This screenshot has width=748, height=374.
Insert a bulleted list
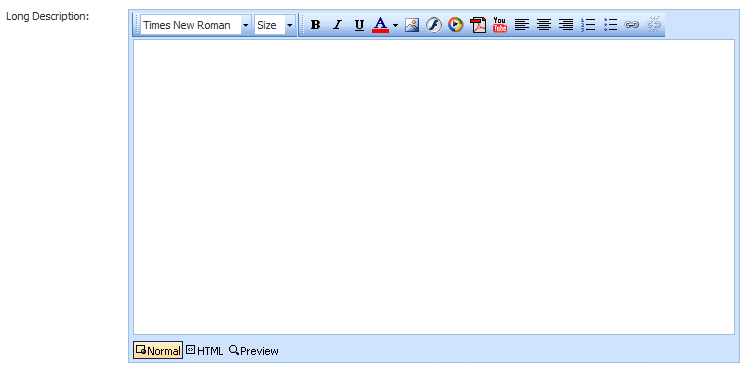click(x=610, y=25)
